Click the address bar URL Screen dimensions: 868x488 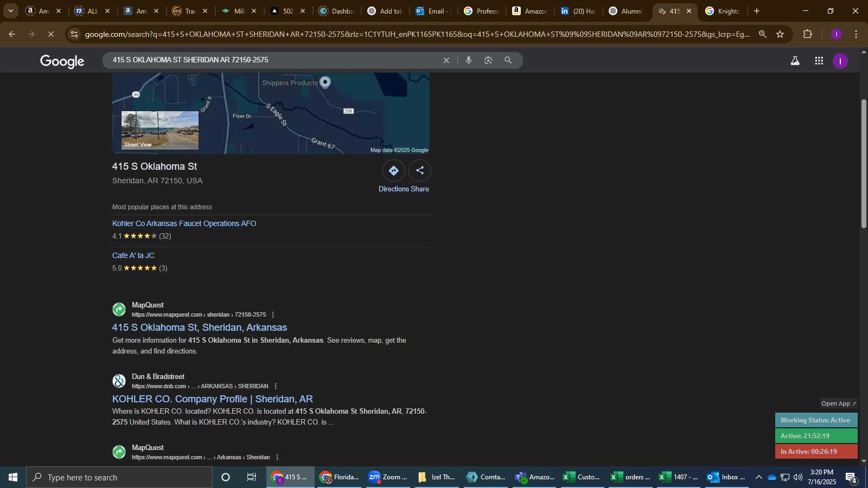[x=417, y=34]
